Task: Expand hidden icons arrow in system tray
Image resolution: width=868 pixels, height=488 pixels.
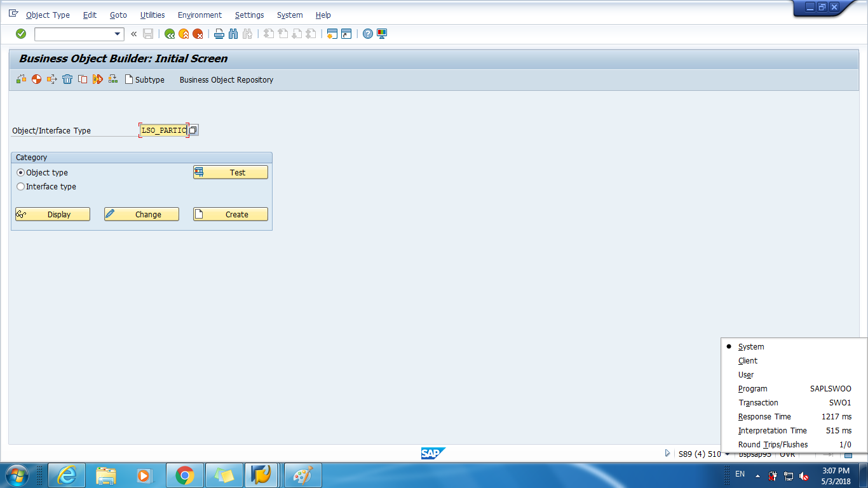Action: pos(756,475)
